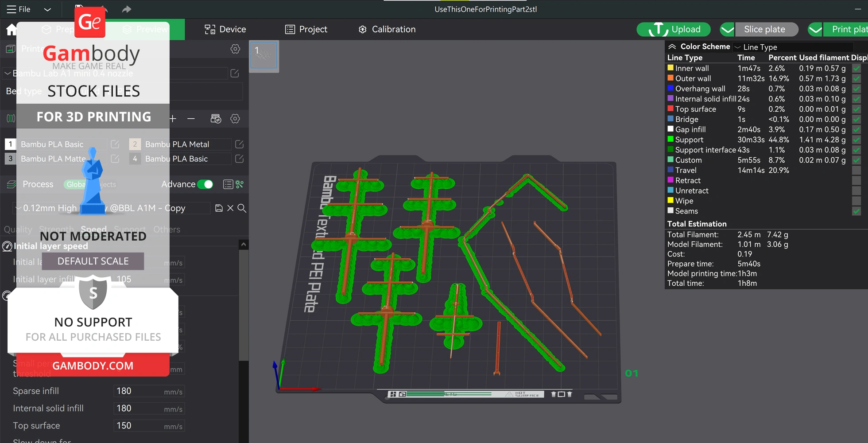Toggle the Advance switch off
Image resolution: width=868 pixels, height=443 pixels.
pyautogui.click(x=205, y=184)
